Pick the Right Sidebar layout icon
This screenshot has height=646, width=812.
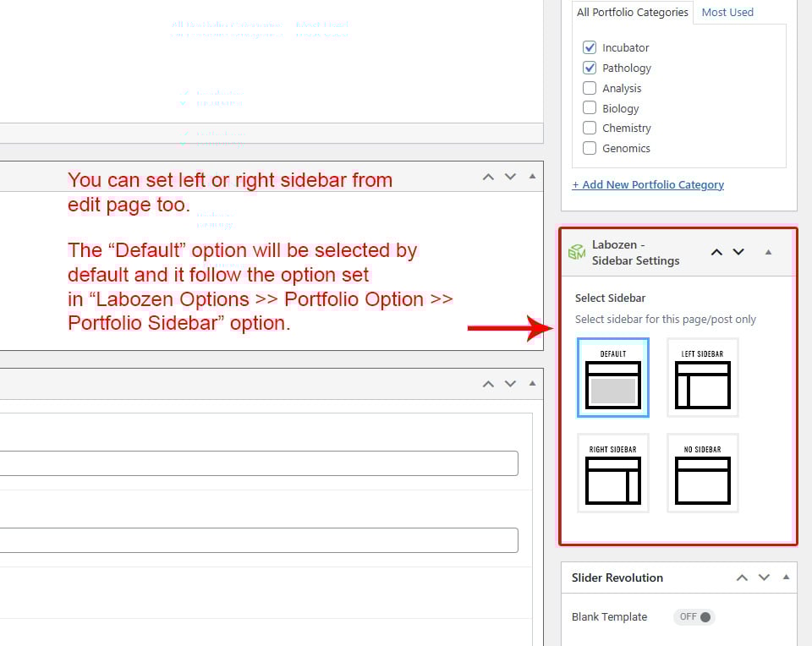[613, 474]
